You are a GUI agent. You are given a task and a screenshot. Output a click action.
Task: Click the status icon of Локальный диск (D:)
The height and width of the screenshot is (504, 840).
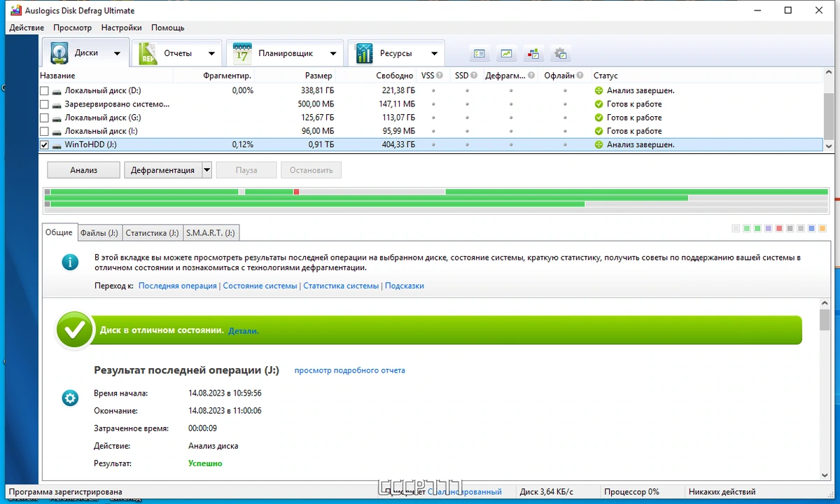[x=598, y=91]
